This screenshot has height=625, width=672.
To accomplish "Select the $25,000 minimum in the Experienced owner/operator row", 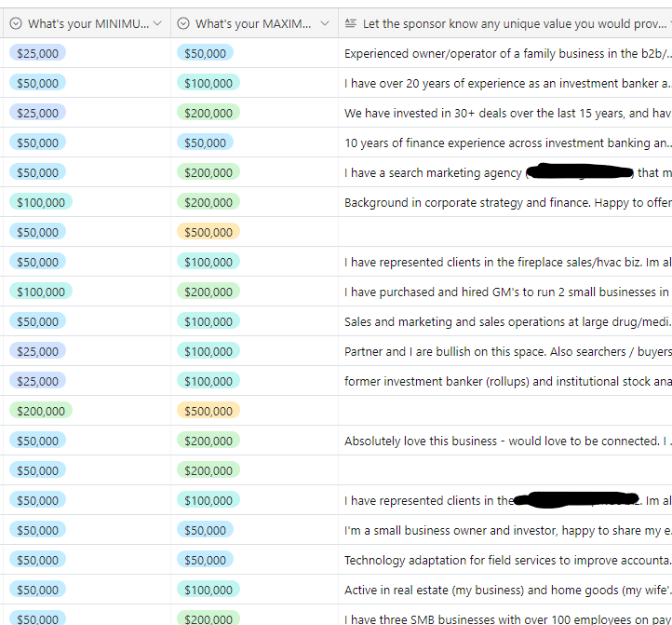I will pyautogui.click(x=38, y=53).
